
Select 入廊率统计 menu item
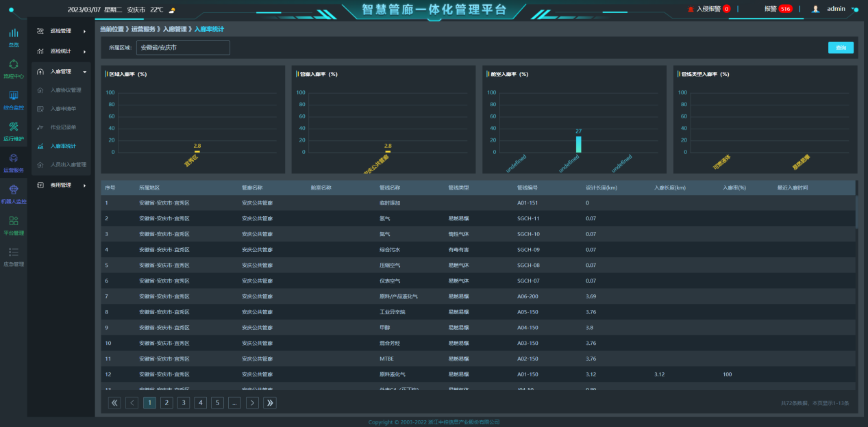(64, 146)
